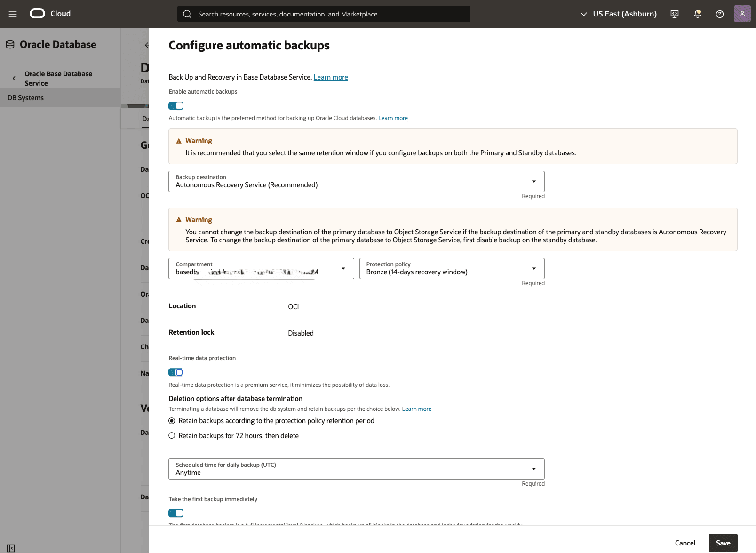Disable the Enable automatic backups toggle
Image resolution: width=756 pixels, height=553 pixels.
pyautogui.click(x=175, y=105)
